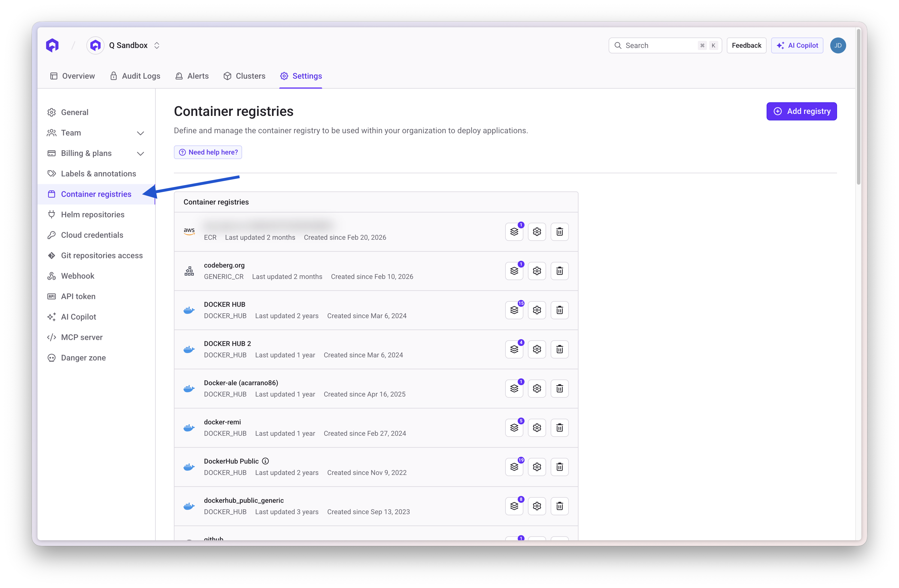Click Need help here? link
Image resolution: width=899 pixels, height=588 pixels.
[208, 152]
